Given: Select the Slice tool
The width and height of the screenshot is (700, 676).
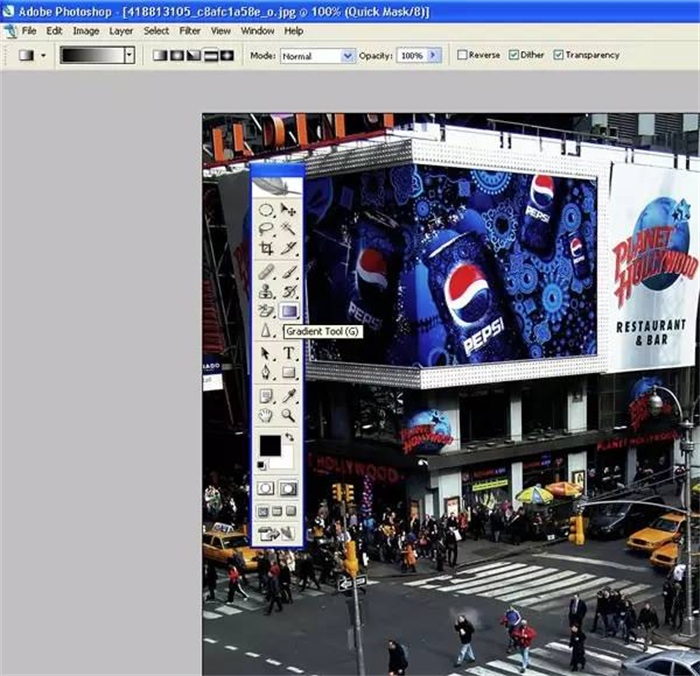Looking at the screenshot, I should tap(288, 249).
